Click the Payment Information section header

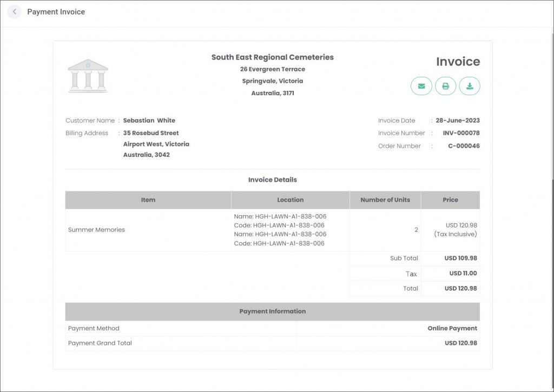273,311
